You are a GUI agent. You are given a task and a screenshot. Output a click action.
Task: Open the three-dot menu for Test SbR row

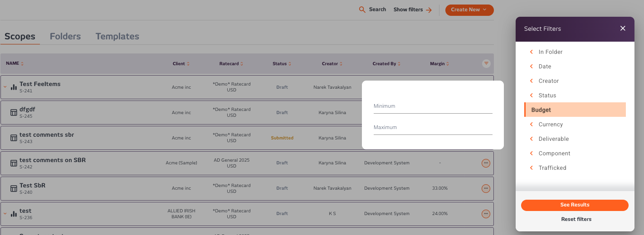pos(486,188)
